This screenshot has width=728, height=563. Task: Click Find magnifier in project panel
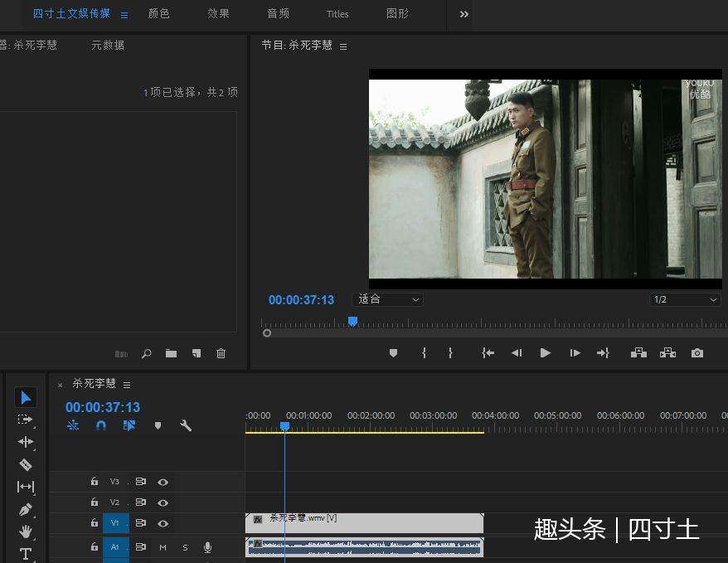(146, 354)
